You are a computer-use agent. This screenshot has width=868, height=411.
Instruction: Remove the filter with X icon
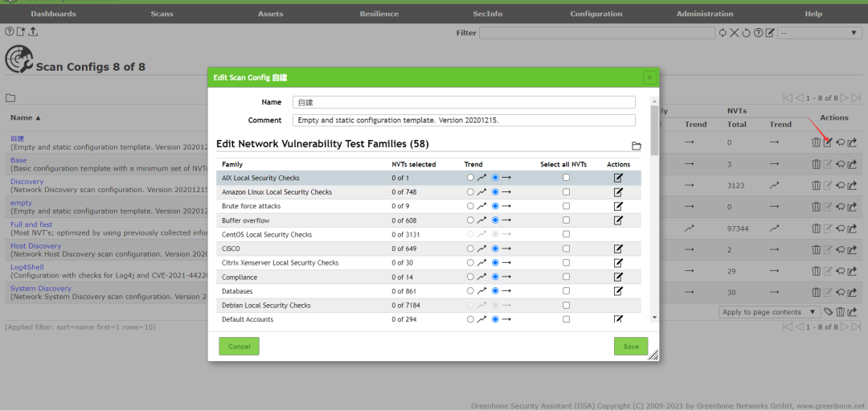click(x=734, y=33)
